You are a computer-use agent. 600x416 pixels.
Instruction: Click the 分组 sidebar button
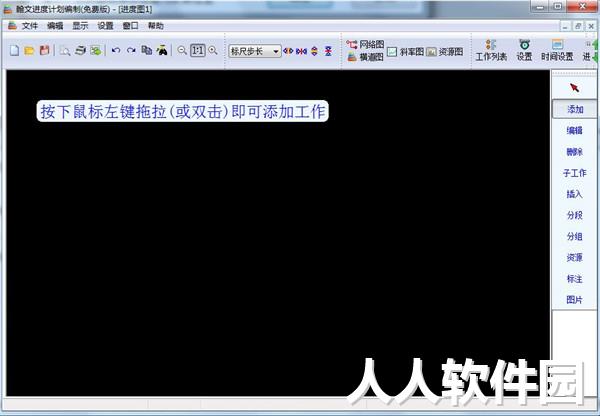[x=575, y=237]
